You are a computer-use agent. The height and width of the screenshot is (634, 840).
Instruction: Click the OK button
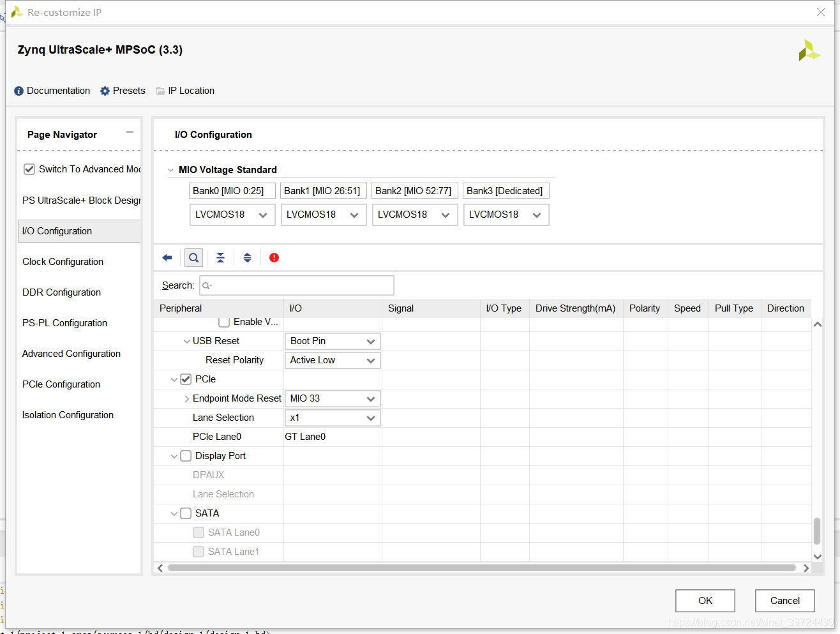coord(705,601)
